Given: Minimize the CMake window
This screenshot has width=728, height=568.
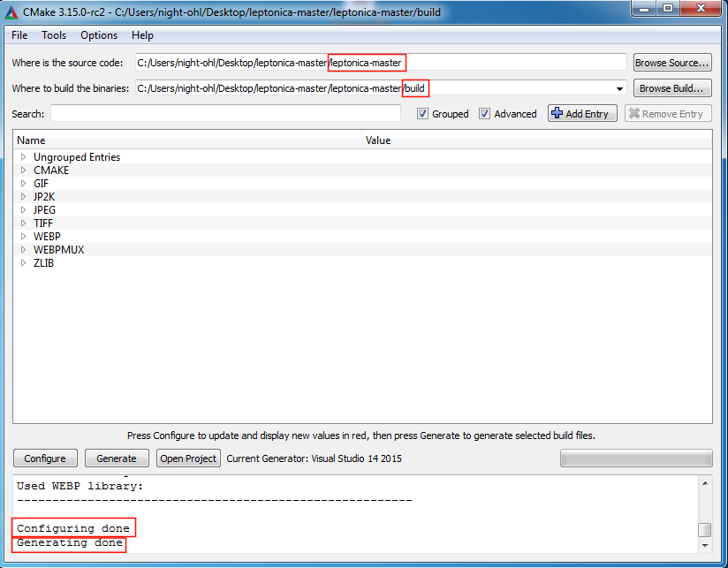Looking at the screenshot, I should 644,8.
